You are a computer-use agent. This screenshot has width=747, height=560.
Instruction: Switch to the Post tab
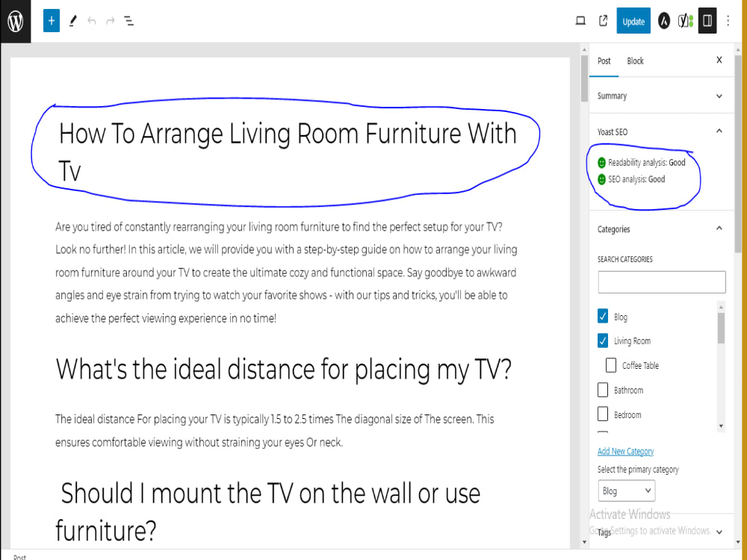[604, 61]
